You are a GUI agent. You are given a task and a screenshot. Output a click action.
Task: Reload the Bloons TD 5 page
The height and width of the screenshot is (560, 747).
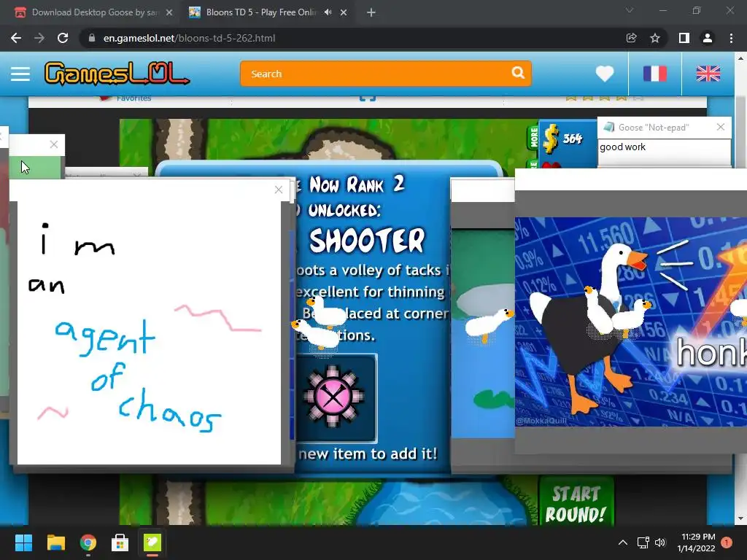pos(63,38)
